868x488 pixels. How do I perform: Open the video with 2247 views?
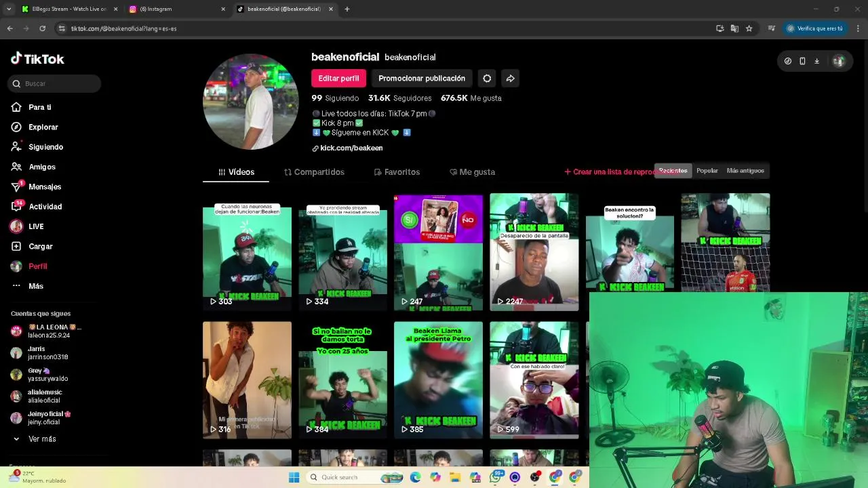[x=534, y=252]
